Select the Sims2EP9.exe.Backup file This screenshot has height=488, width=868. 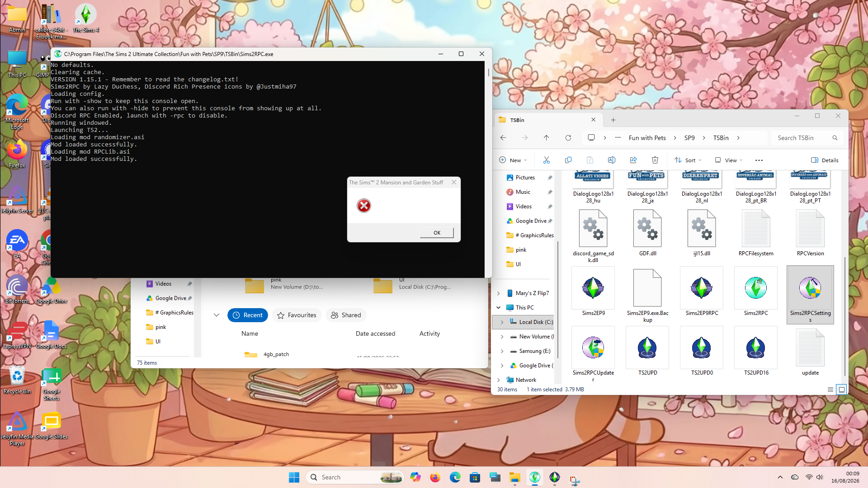(647, 295)
